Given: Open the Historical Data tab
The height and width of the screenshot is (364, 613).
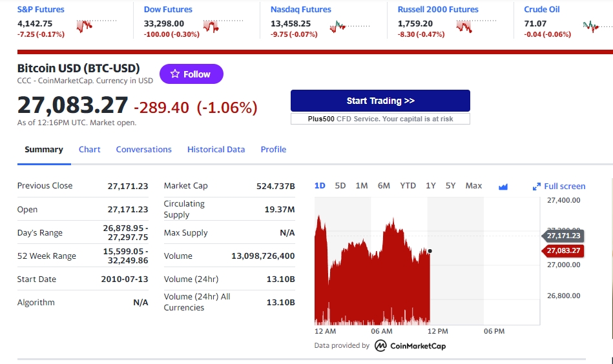Looking at the screenshot, I should 216,149.
